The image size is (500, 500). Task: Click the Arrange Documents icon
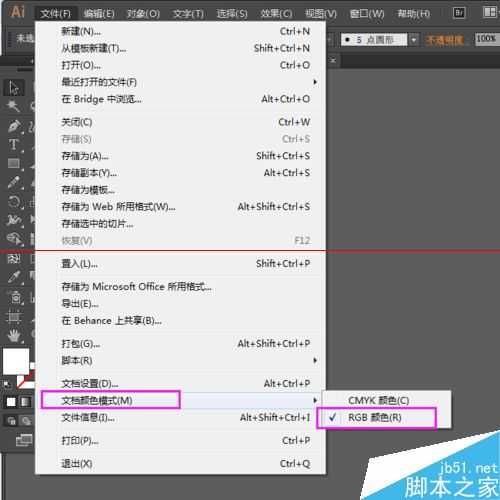point(489,13)
